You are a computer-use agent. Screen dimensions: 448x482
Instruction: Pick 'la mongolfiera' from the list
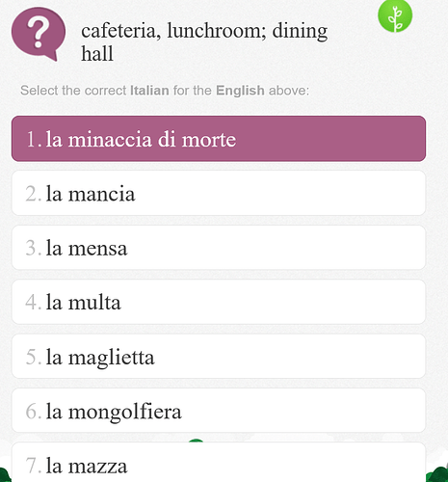tap(219, 411)
